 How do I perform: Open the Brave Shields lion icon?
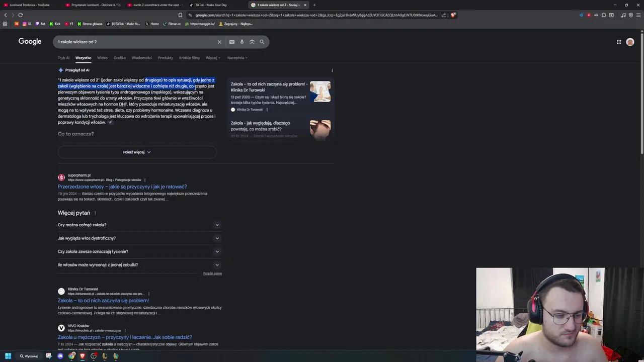pos(453,15)
